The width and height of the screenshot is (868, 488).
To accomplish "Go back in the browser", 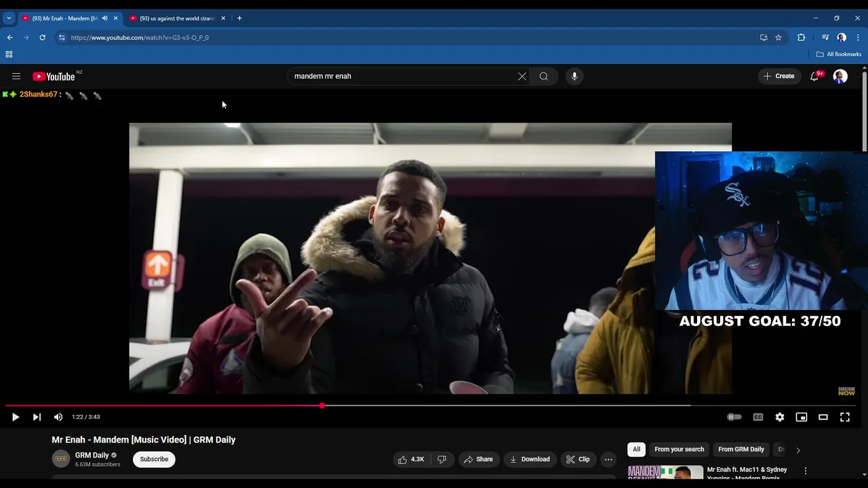I will [9, 37].
